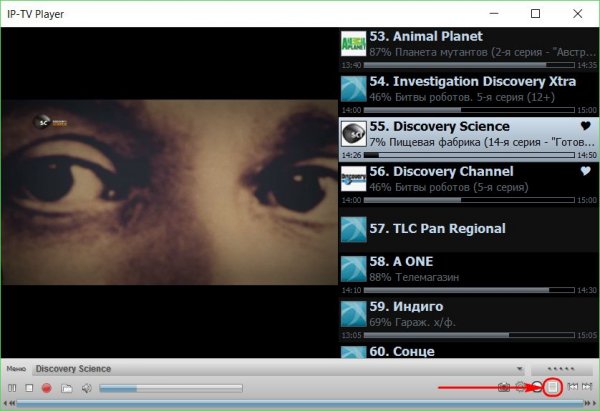The height and width of the screenshot is (411, 600).
Task: Toggle channel list with the circled list icon
Action: [552, 388]
